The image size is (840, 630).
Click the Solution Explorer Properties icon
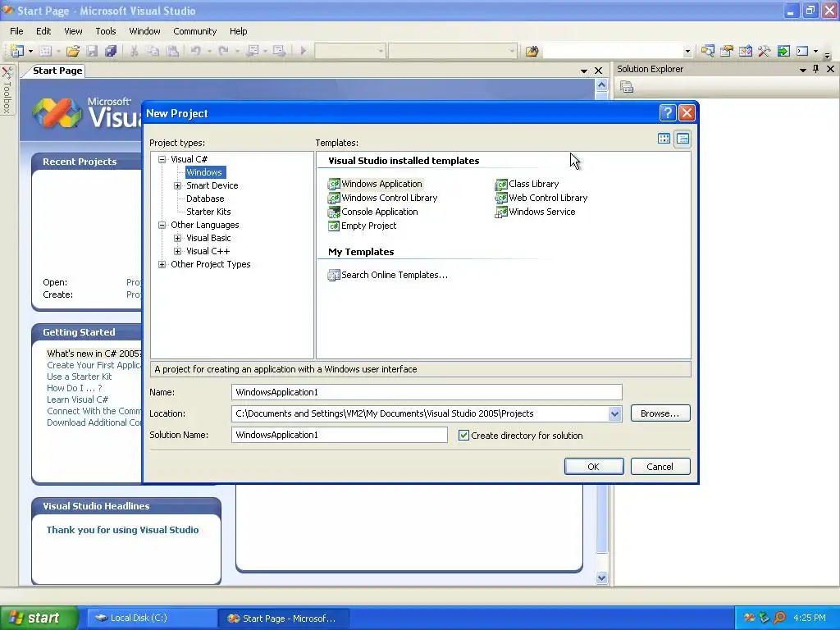point(627,87)
